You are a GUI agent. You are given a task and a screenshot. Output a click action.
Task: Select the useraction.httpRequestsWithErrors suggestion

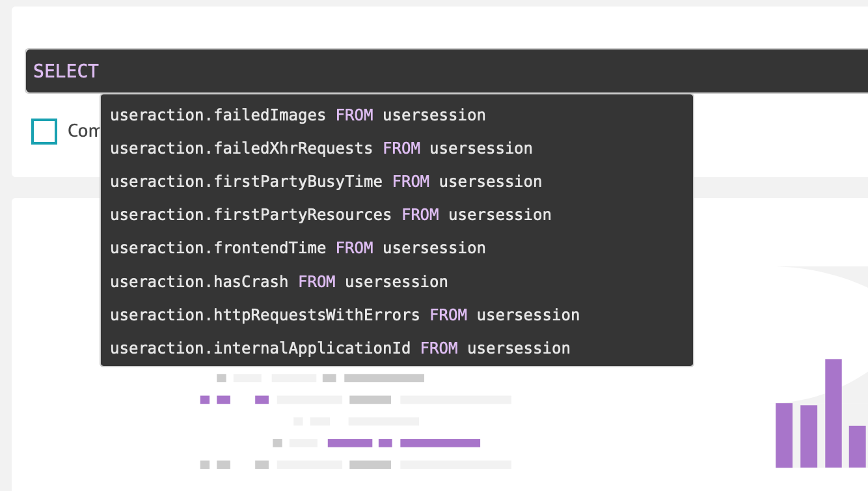pyautogui.click(x=344, y=315)
